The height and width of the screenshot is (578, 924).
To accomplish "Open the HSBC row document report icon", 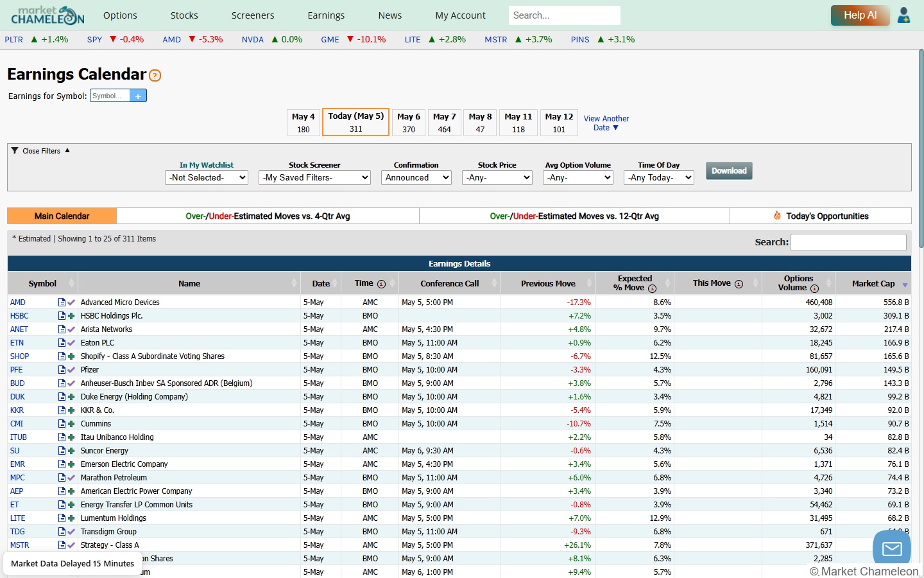I will point(62,316).
